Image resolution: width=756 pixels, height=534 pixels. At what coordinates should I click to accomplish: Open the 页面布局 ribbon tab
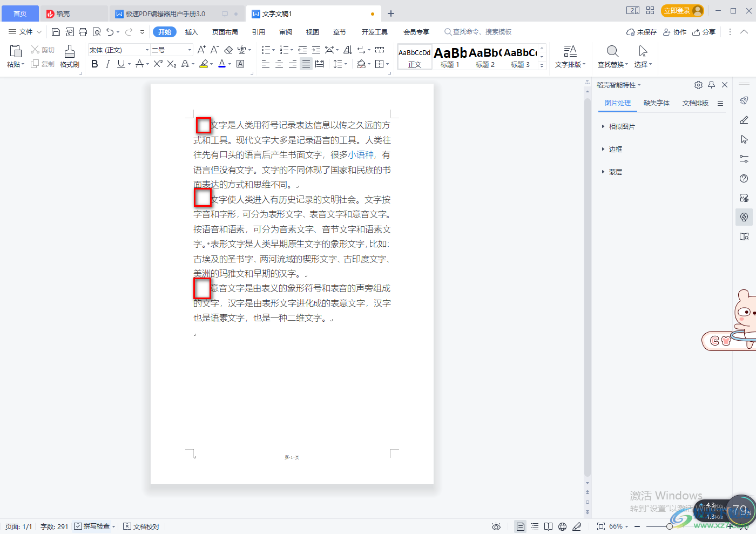point(225,32)
